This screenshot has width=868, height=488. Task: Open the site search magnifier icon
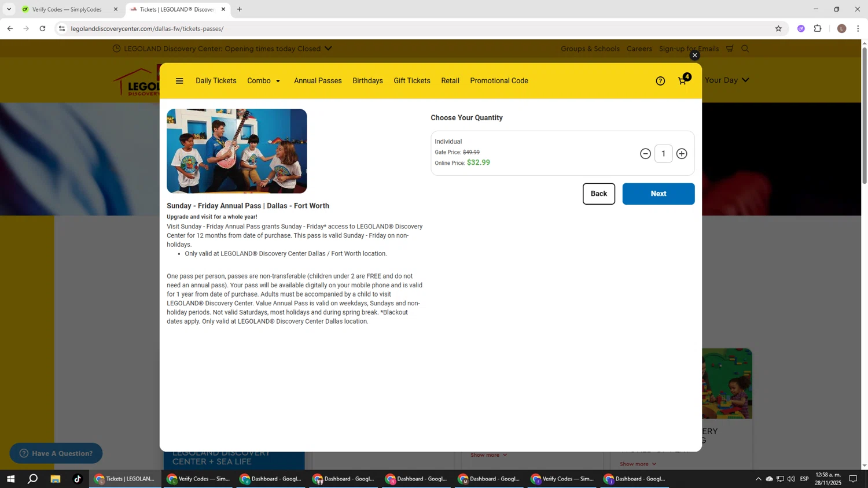point(745,49)
